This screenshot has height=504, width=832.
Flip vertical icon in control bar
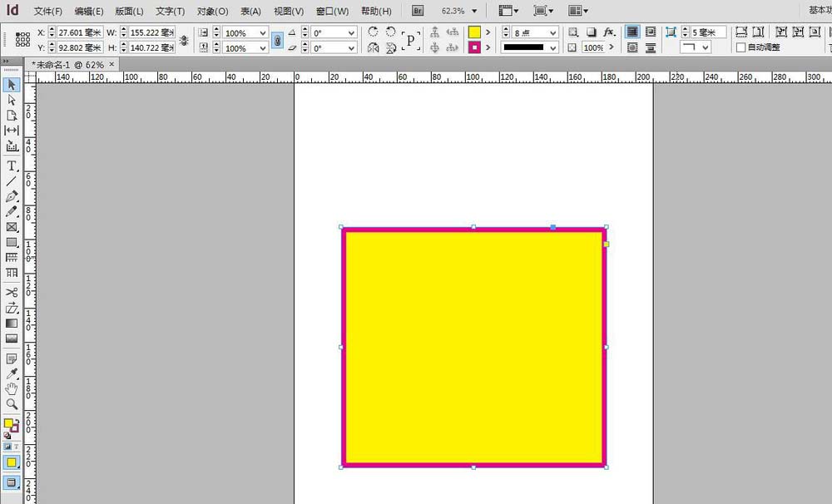pos(390,47)
